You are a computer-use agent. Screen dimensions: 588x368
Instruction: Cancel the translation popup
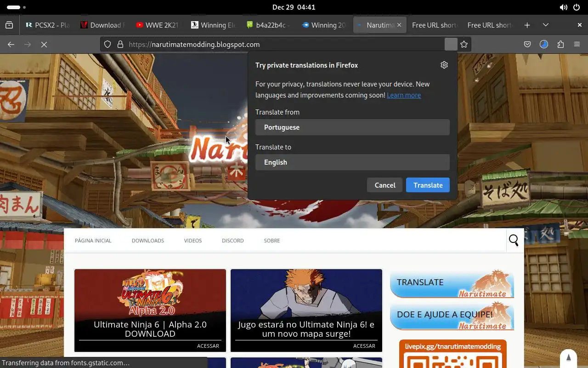click(385, 185)
